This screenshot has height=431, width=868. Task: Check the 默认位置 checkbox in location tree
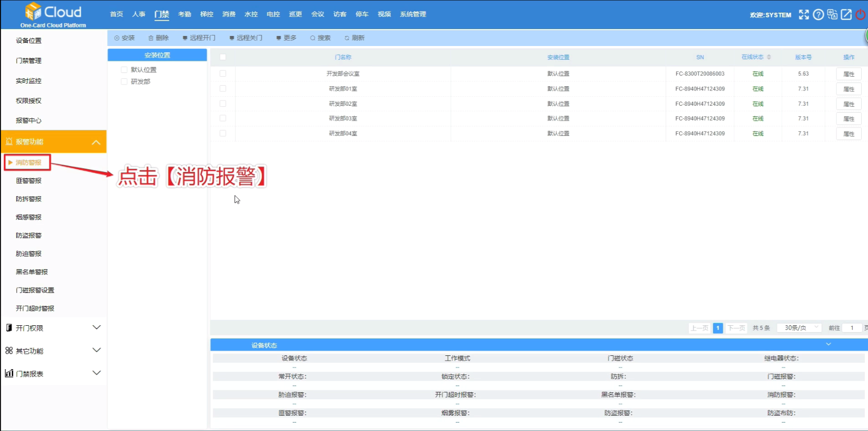(x=124, y=70)
